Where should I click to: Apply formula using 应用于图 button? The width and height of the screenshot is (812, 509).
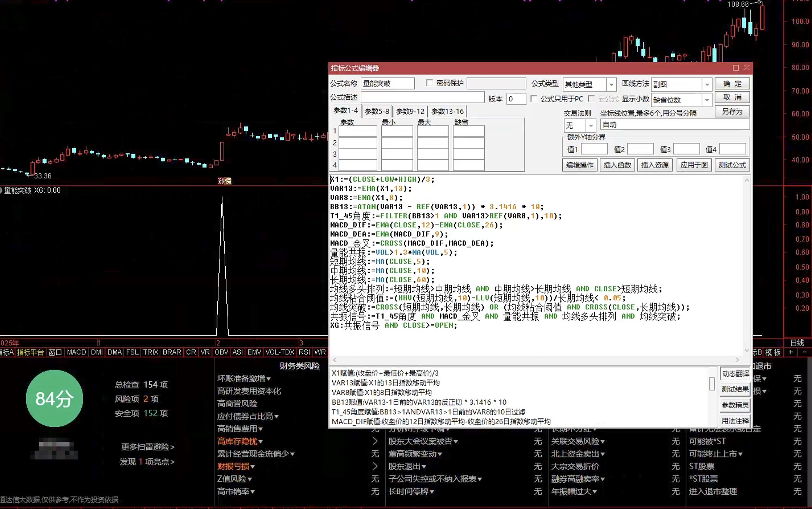point(694,165)
